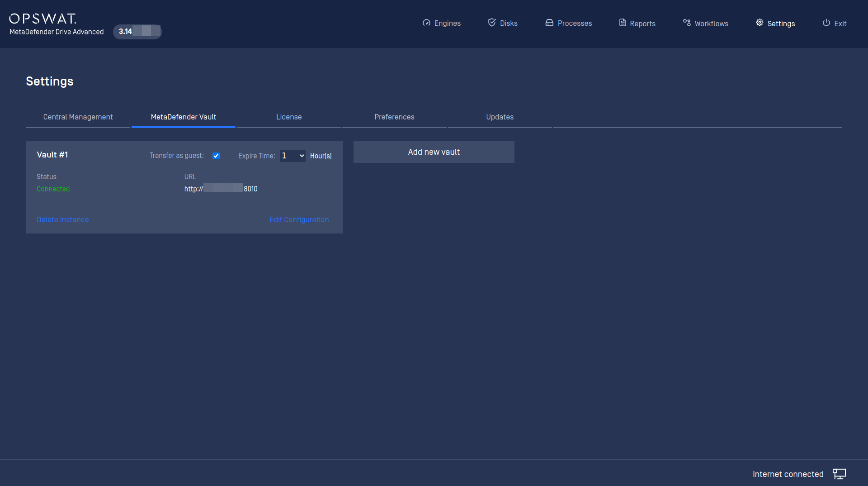
Task: Switch to the Central Management tab
Action: (x=78, y=117)
